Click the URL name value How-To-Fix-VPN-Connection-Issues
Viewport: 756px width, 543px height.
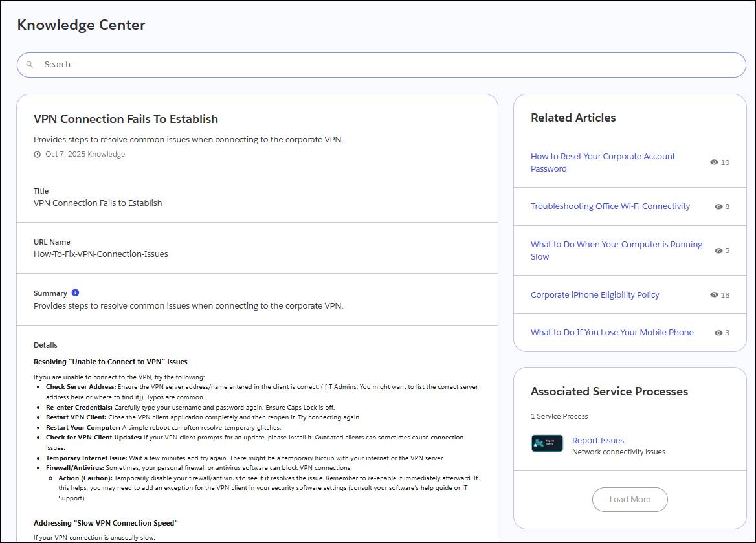tap(101, 254)
